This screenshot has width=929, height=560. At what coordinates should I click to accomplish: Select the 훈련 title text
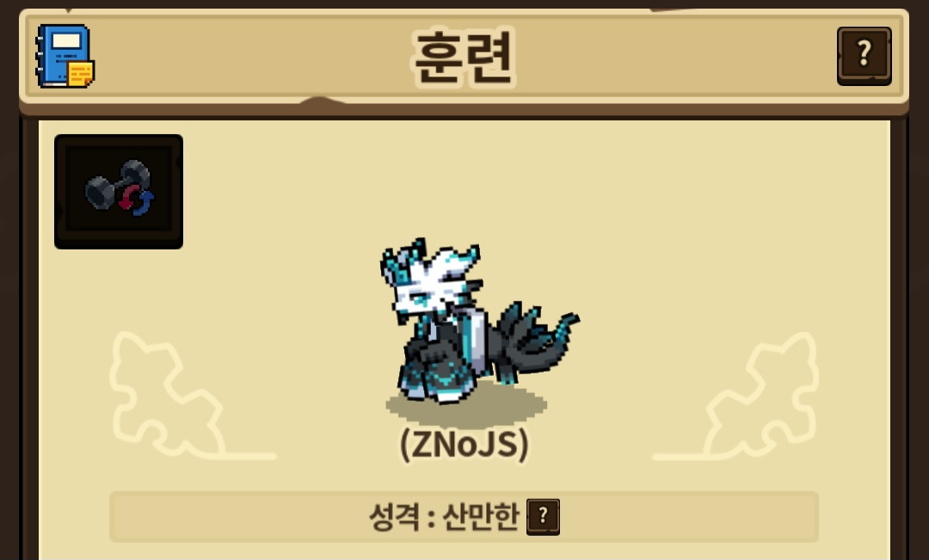pyautogui.click(x=463, y=58)
